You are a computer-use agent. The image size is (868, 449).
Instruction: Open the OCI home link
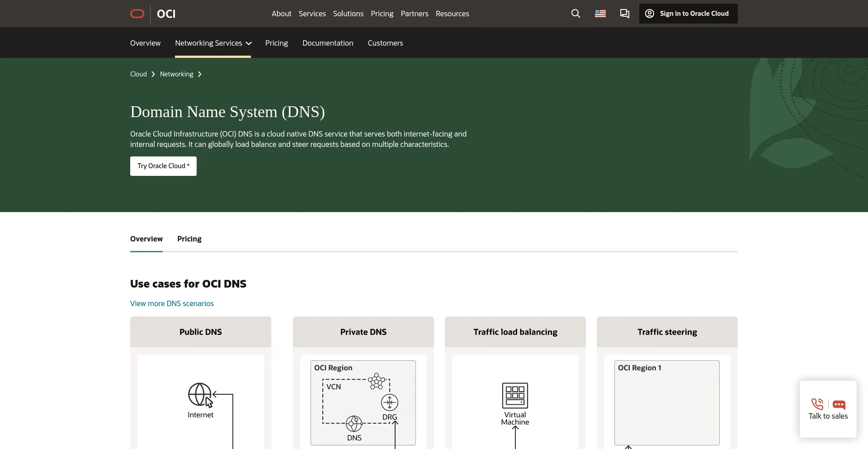(166, 14)
